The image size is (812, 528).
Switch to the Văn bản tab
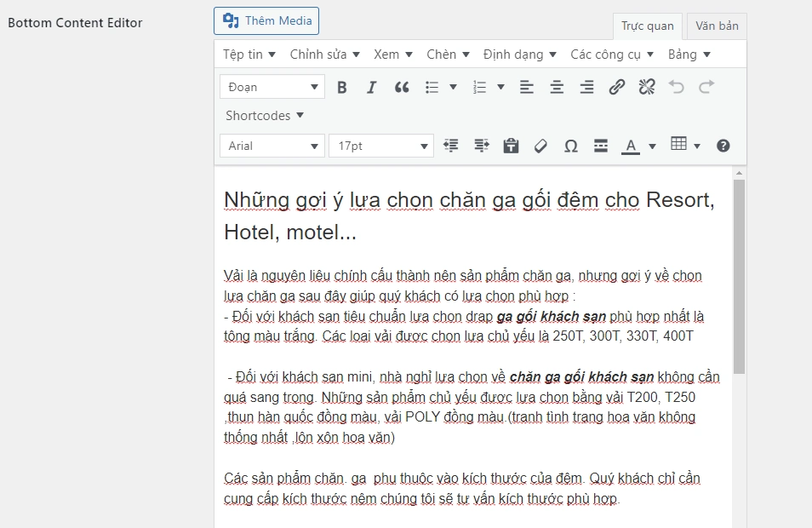pyautogui.click(x=717, y=26)
